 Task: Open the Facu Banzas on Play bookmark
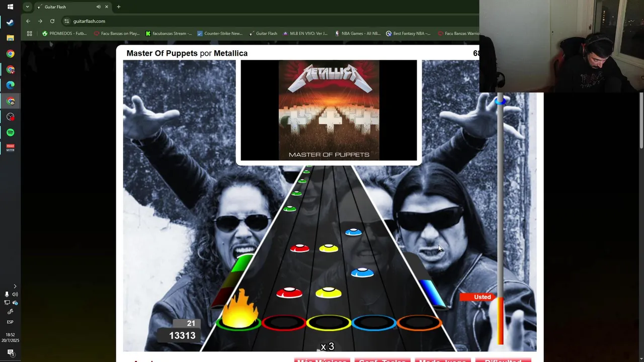click(116, 34)
